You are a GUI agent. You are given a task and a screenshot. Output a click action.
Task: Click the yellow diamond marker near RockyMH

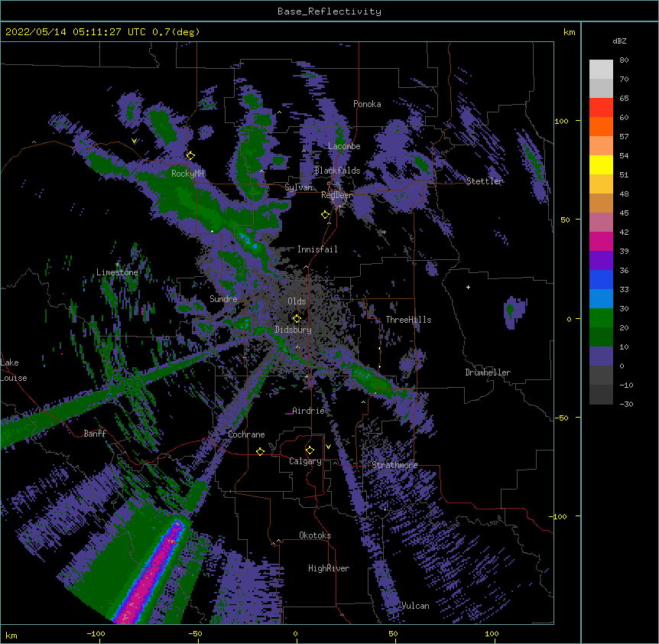tap(190, 155)
